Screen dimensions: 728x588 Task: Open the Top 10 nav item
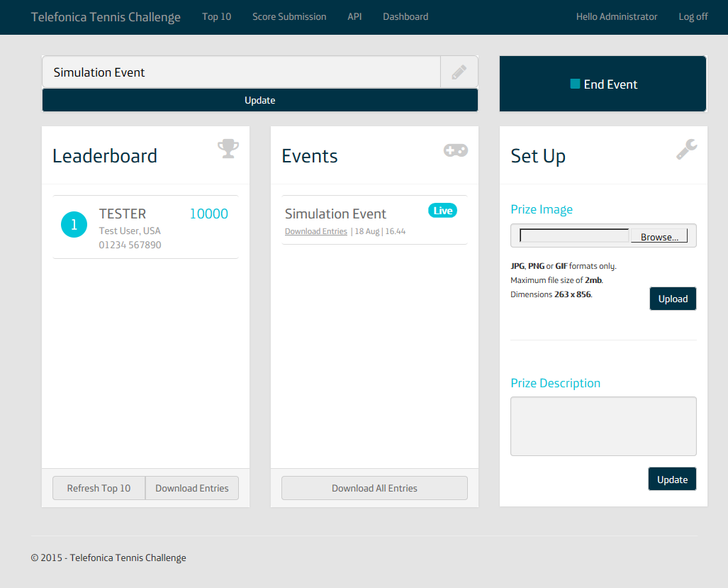[216, 16]
